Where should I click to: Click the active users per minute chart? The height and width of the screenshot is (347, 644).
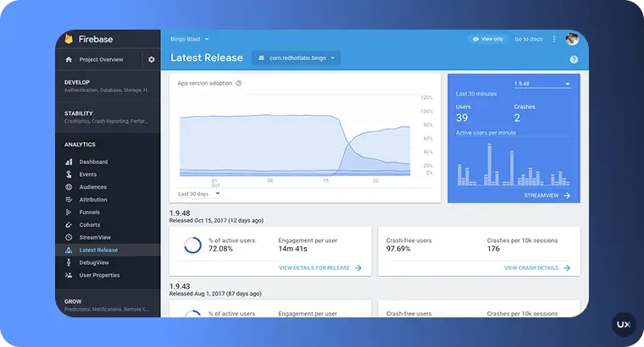click(514, 164)
